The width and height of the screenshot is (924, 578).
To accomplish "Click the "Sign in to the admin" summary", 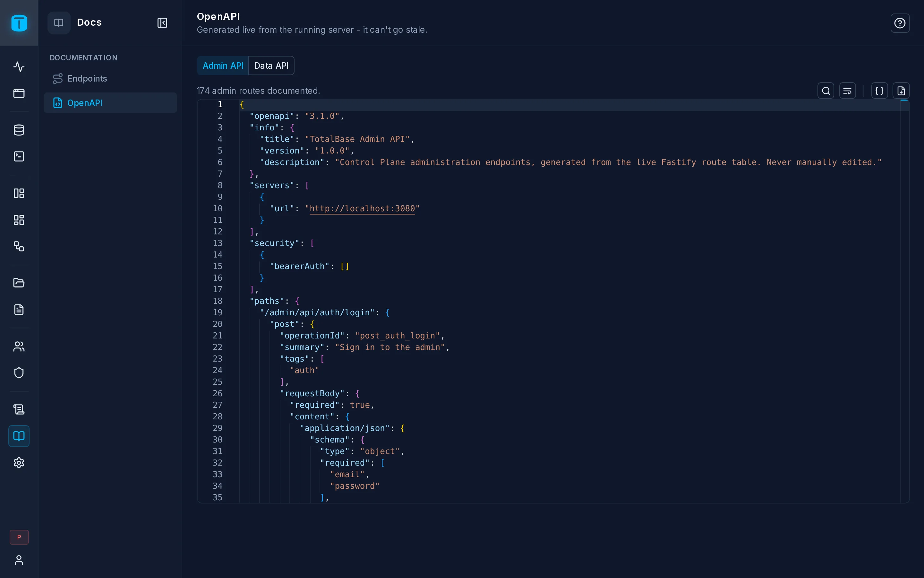I will 390,347.
